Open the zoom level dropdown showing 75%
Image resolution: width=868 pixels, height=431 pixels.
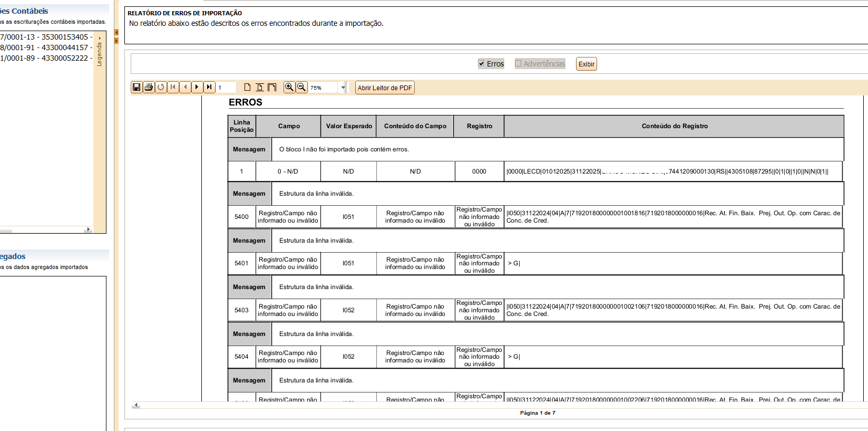(x=344, y=88)
